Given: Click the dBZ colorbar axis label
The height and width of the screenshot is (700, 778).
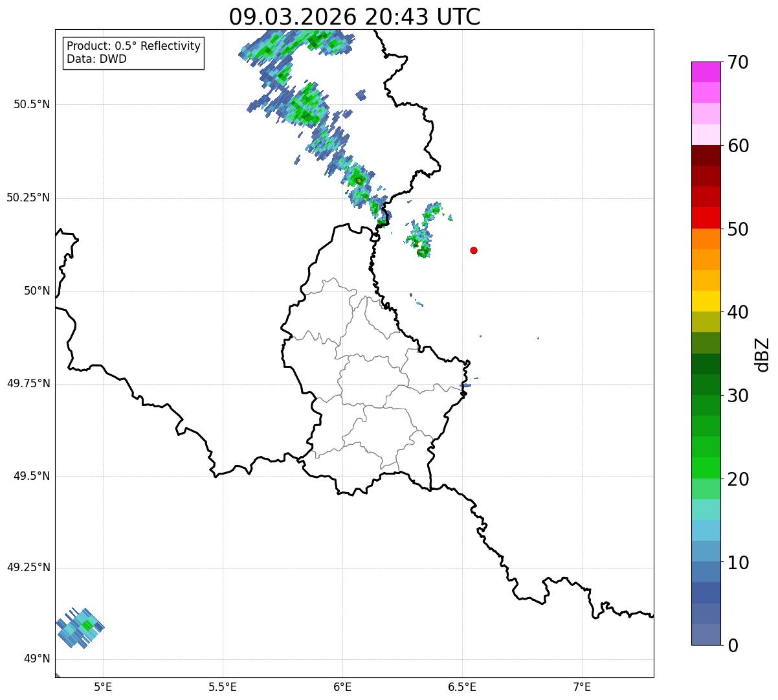Looking at the screenshot, I should [x=762, y=354].
